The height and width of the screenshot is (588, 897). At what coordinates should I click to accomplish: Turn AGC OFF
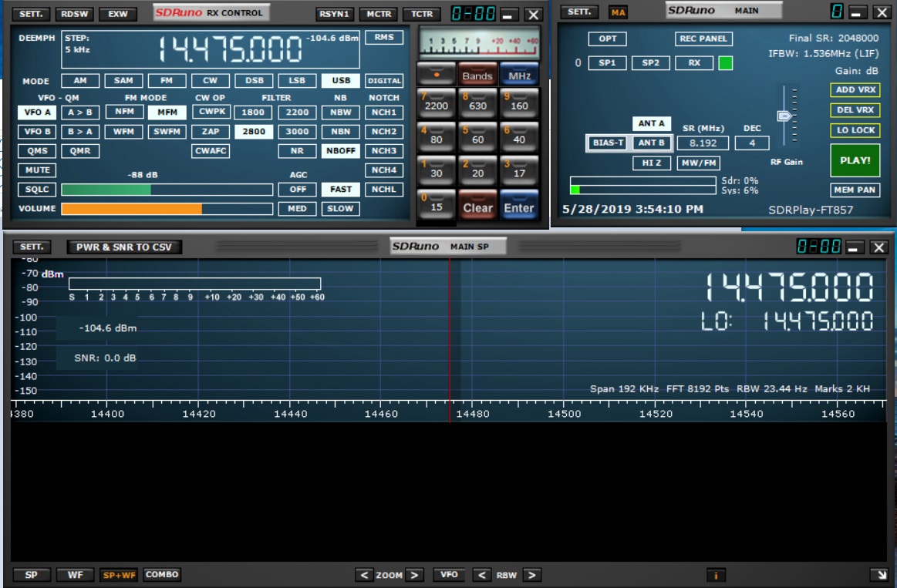pos(298,189)
